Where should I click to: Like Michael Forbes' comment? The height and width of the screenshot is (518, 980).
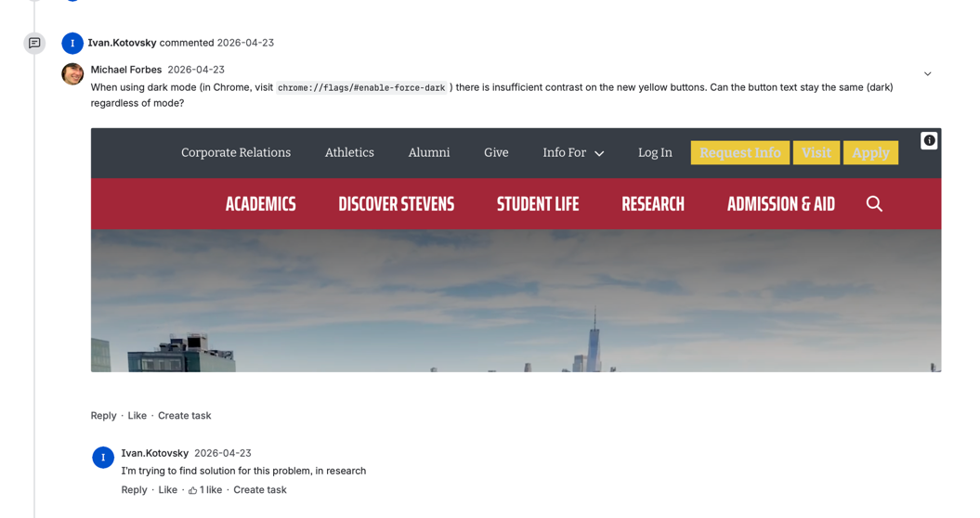pyautogui.click(x=137, y=416)
